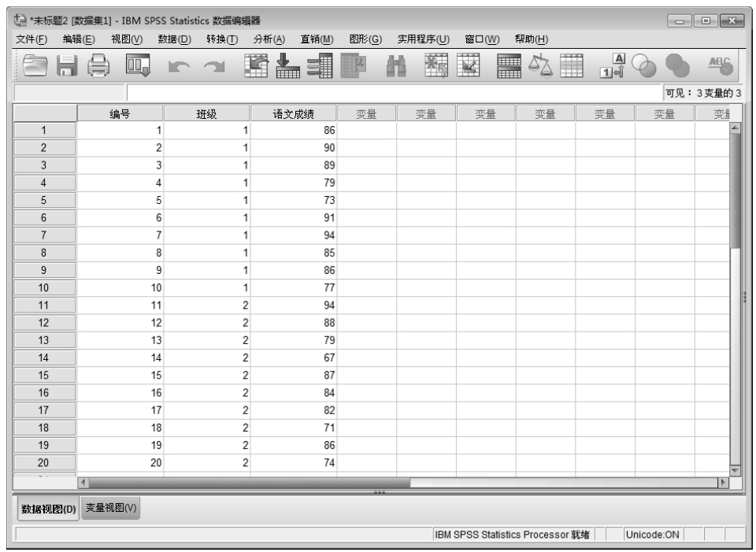Click the horizontal scrollbar thumb
Image resolution: width=756 pixels, height=552 pixels.
click(x=250, y=483)
